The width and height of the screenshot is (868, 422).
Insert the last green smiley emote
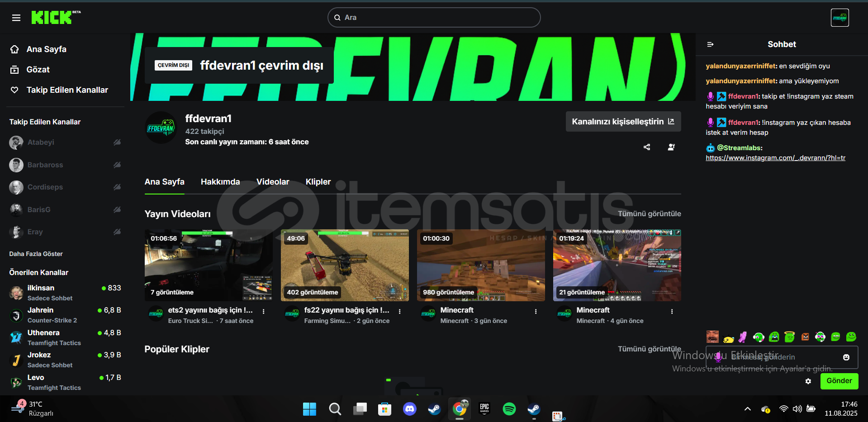pyautogui.click(x=851, y=337)
